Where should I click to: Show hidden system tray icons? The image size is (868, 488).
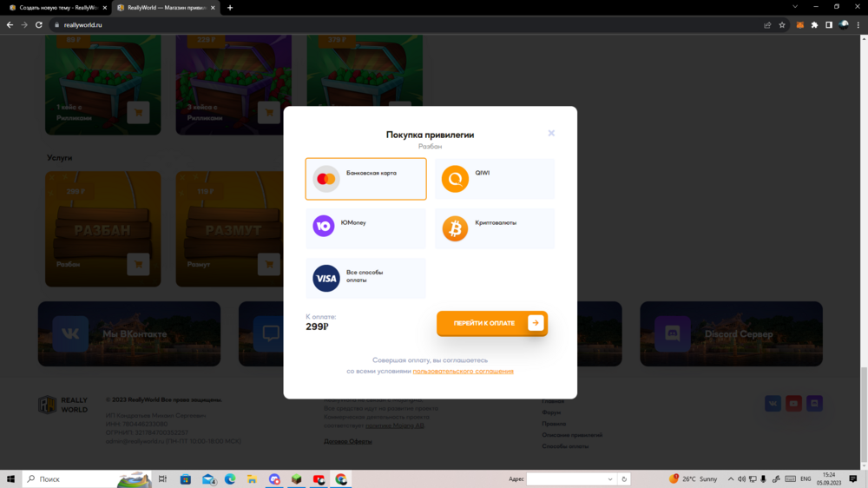tap(731, 479)
